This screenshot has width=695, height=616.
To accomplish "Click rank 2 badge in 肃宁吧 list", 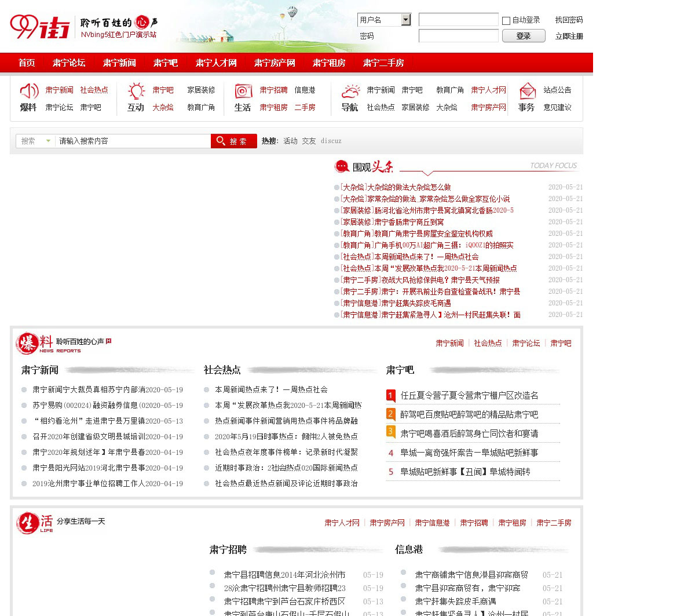I will [x=390, y=414].
